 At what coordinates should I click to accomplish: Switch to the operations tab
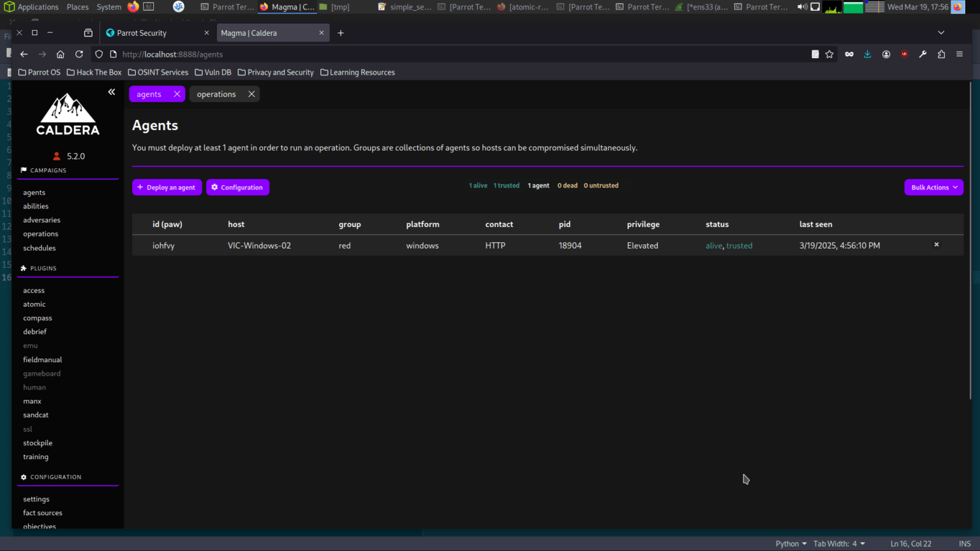tap(216, 94)
